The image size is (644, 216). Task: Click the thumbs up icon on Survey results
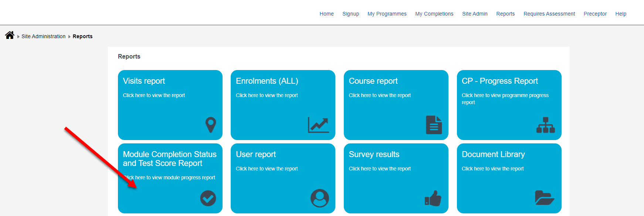point(433,198)
